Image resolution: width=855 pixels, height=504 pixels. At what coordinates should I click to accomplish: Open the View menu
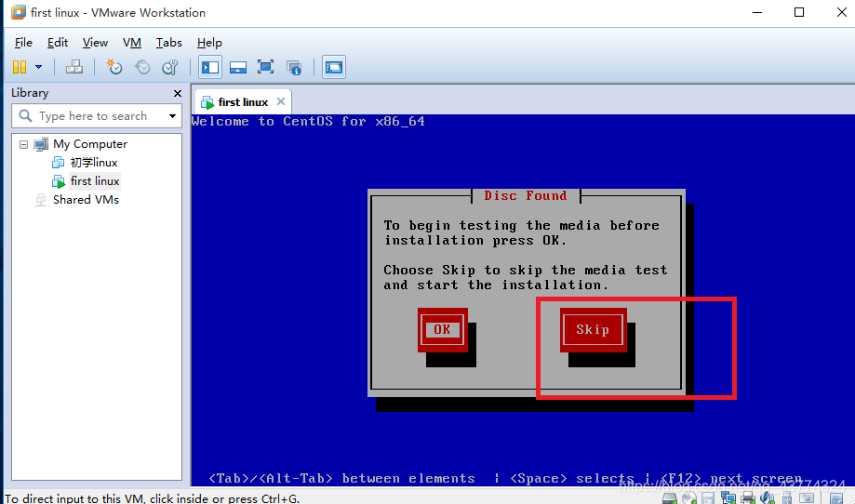96,43
